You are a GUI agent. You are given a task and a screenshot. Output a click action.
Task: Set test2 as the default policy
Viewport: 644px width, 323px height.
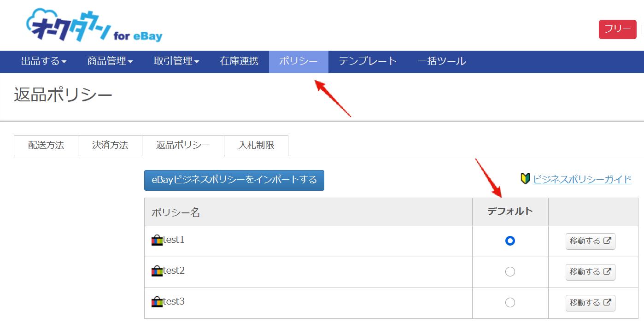(x=510, y=272)
